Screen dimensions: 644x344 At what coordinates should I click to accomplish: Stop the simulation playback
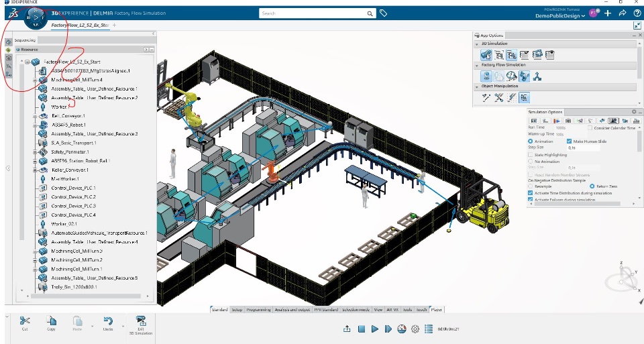click(362, 329)
